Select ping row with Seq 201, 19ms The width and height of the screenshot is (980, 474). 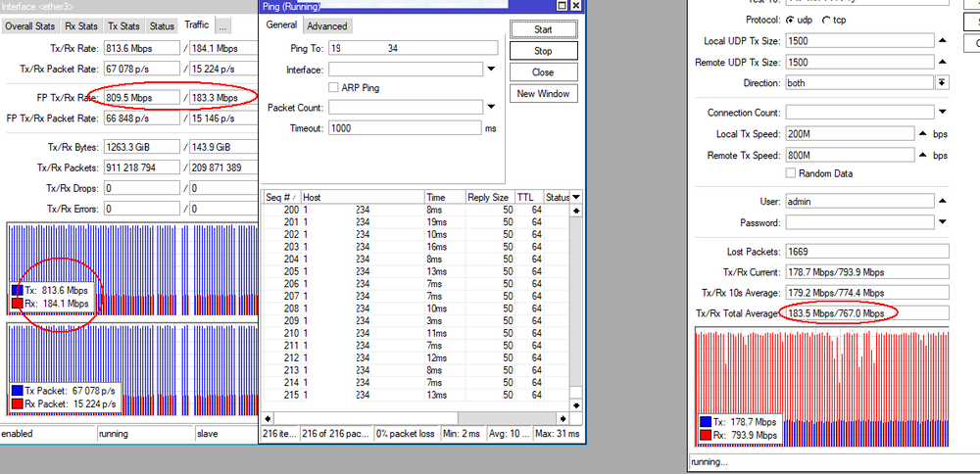pos(416,222)
